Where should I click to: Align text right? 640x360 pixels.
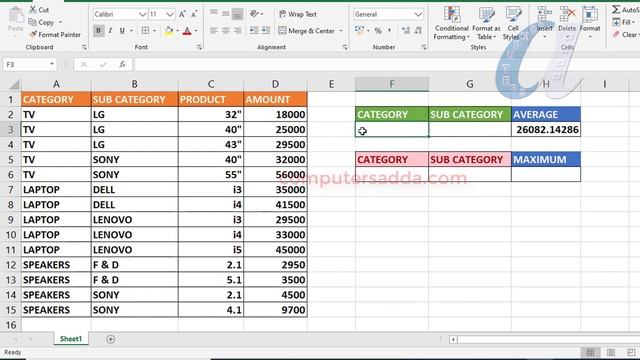tap(237, 31)
